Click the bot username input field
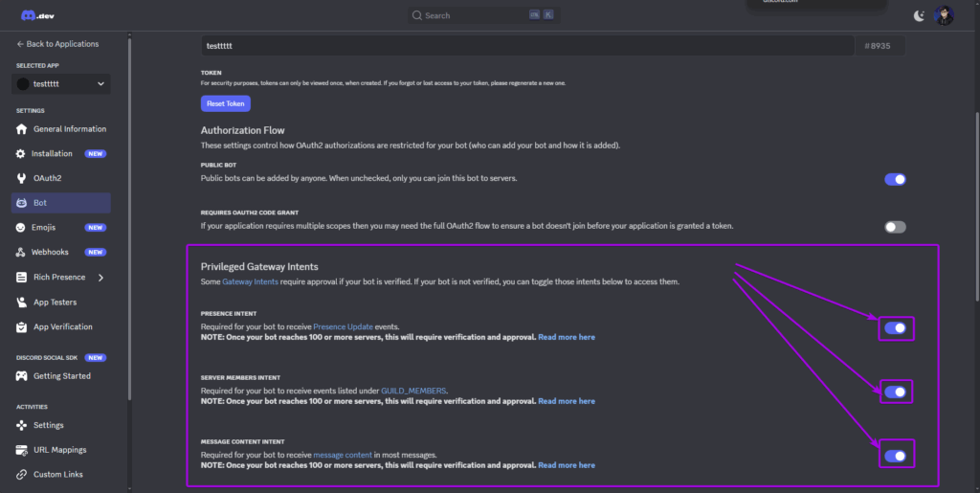Image resolution: width=980 pixels, height=493 pixels. [526, 46]
